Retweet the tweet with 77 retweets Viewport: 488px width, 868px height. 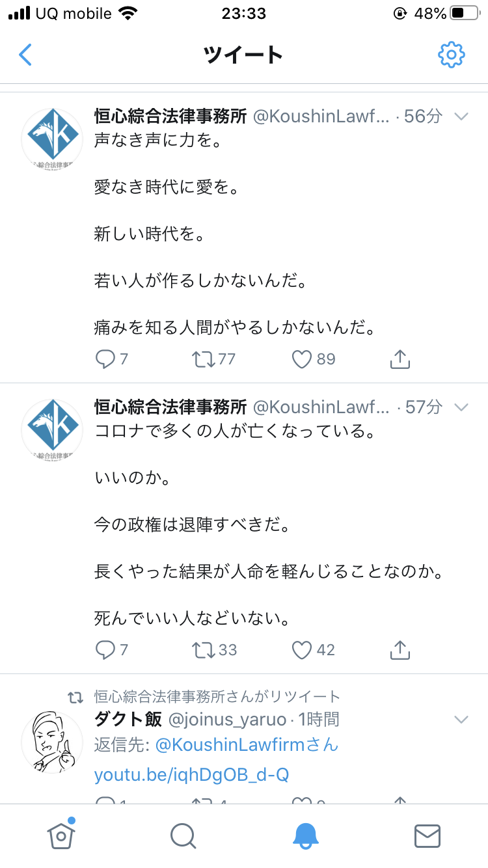tap(204, 359)
